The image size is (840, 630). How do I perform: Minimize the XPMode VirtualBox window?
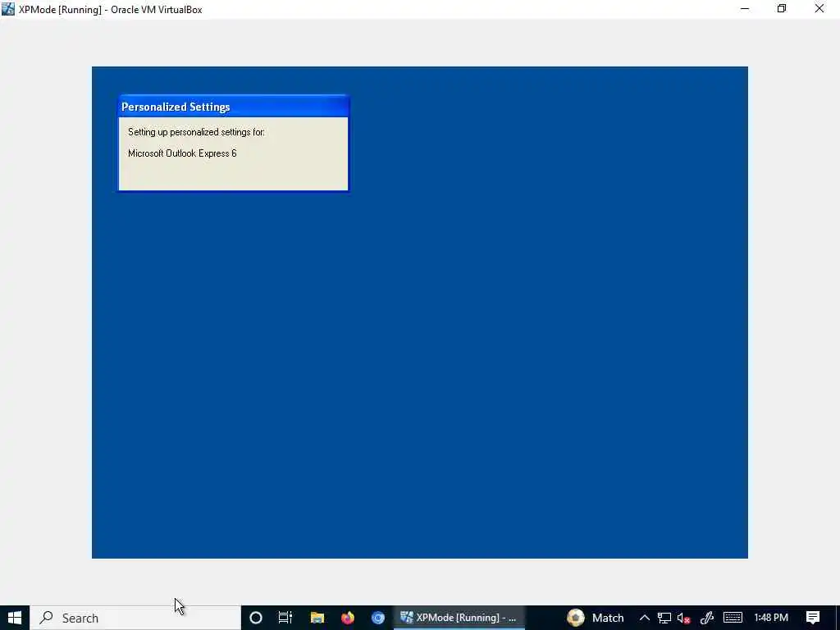(x=745, y=8)
